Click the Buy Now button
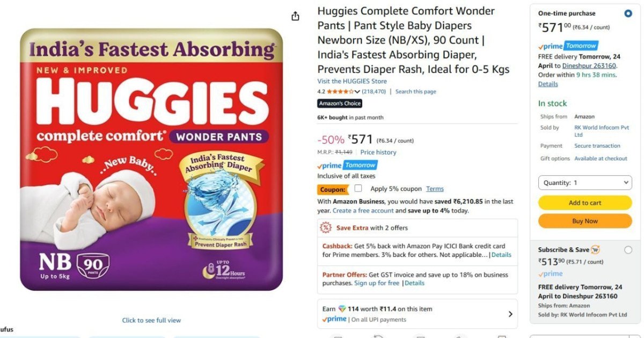Image resolution: width=644 pixels, height=338 pixels. click(585, 221)
